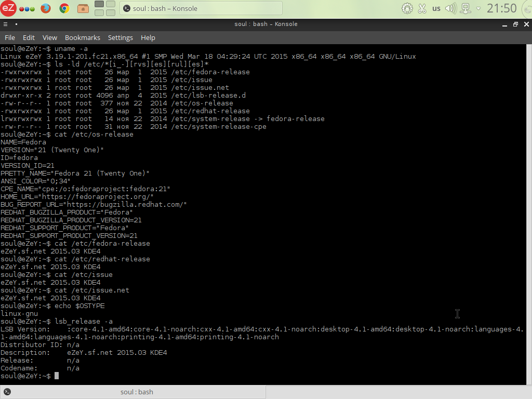Open the Settings menu
Screen dimensions: 532x399
[x=121, y=37]
